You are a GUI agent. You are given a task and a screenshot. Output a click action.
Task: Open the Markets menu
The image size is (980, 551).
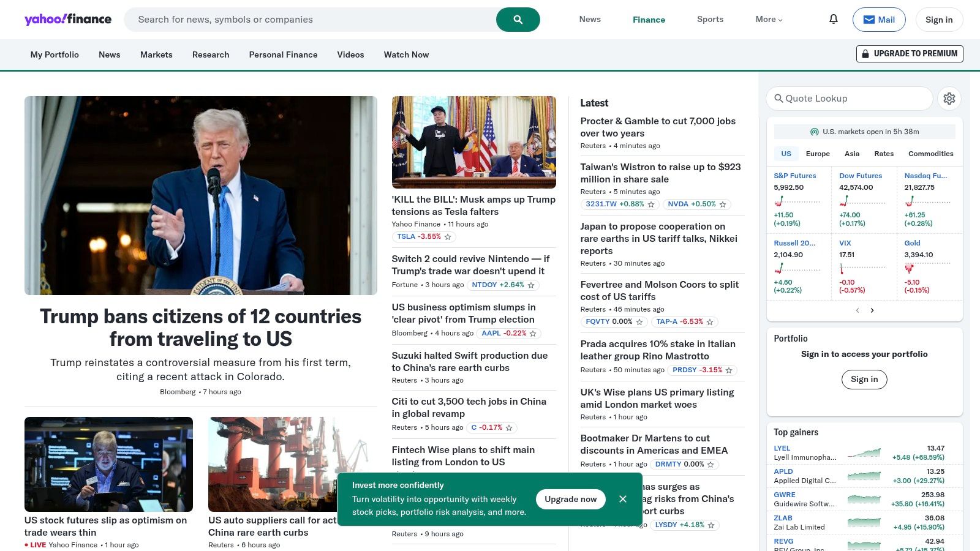point(156,54)
